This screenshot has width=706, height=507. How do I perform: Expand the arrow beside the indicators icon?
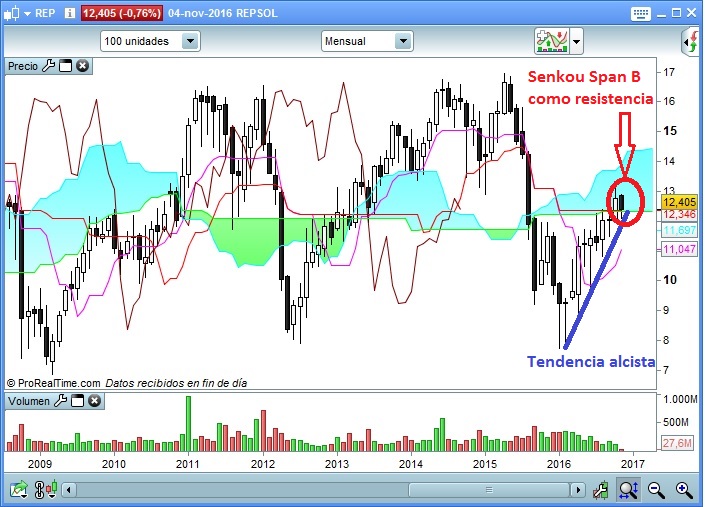click(576, 41)
